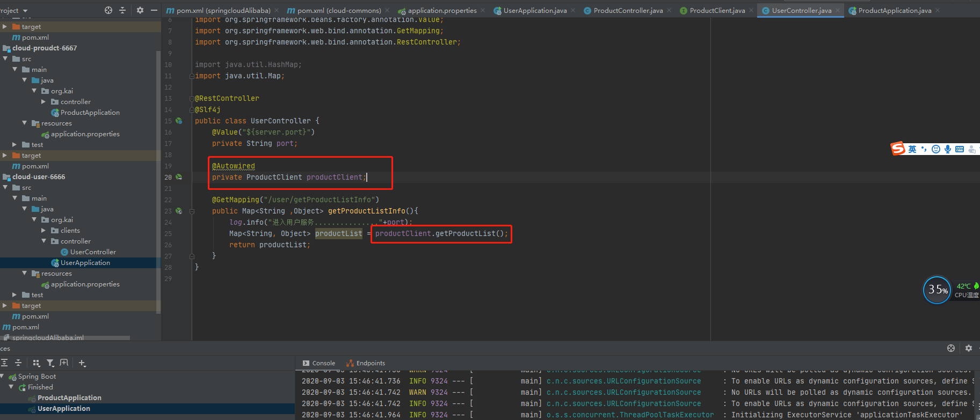Click the @Autowired annotation on line 19
The image size is (980, 420).
coord(234,166)
